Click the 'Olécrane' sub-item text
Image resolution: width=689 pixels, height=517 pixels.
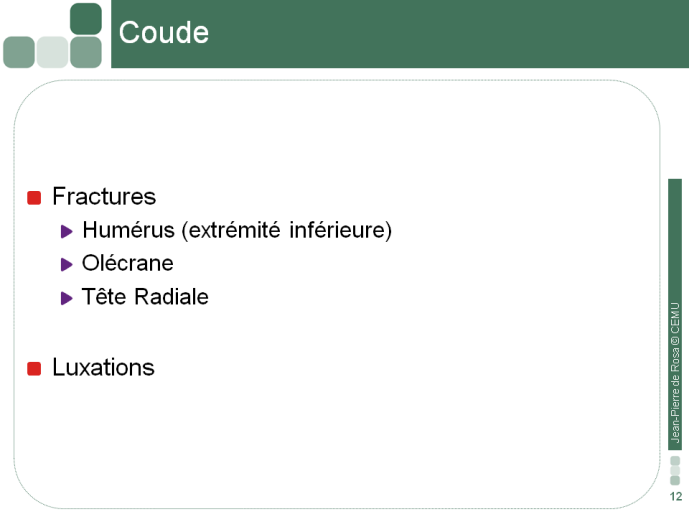[x=128, y=263]
